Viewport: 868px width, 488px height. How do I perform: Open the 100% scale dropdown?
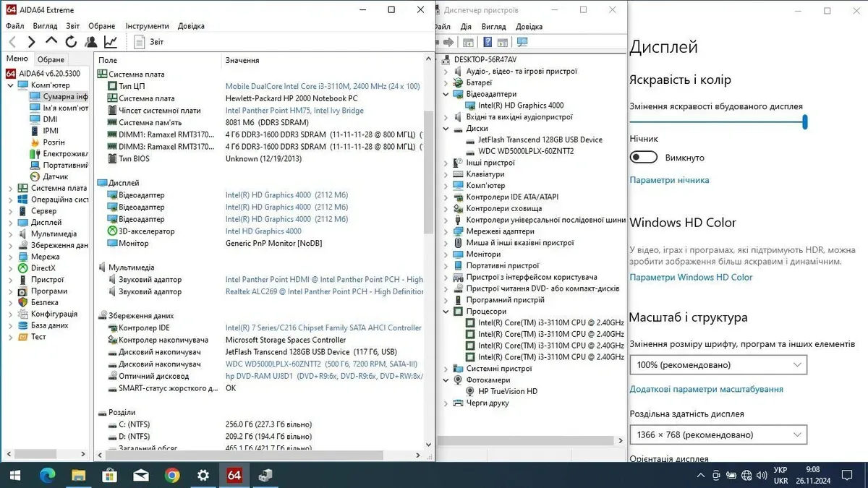point(718,365)
